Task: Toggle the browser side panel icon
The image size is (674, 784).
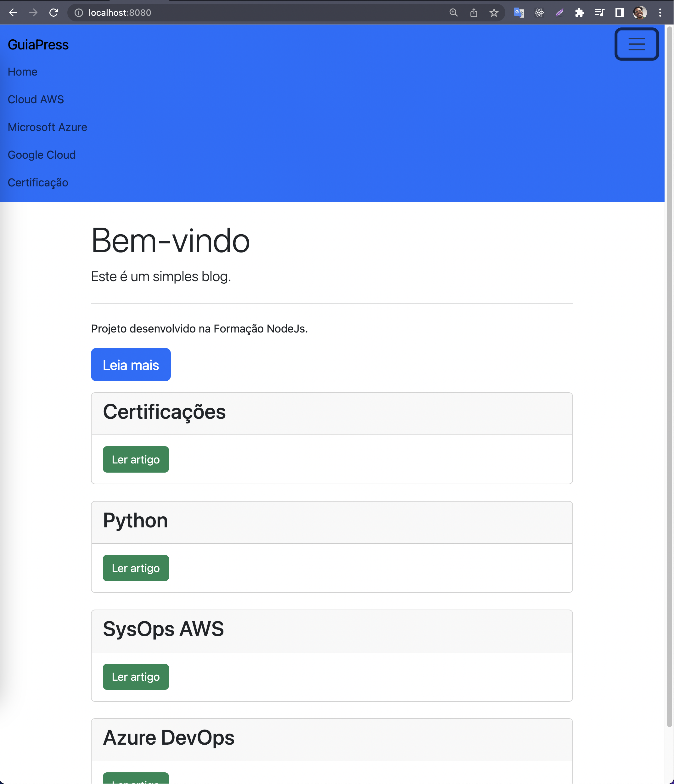Action: click(x=620, y=13)
